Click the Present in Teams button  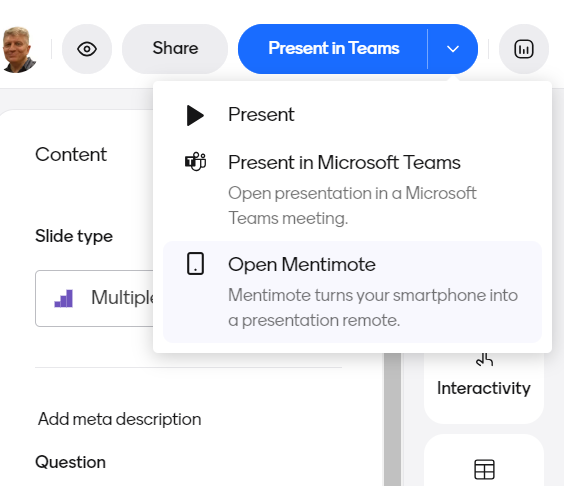tap(333, 49)
